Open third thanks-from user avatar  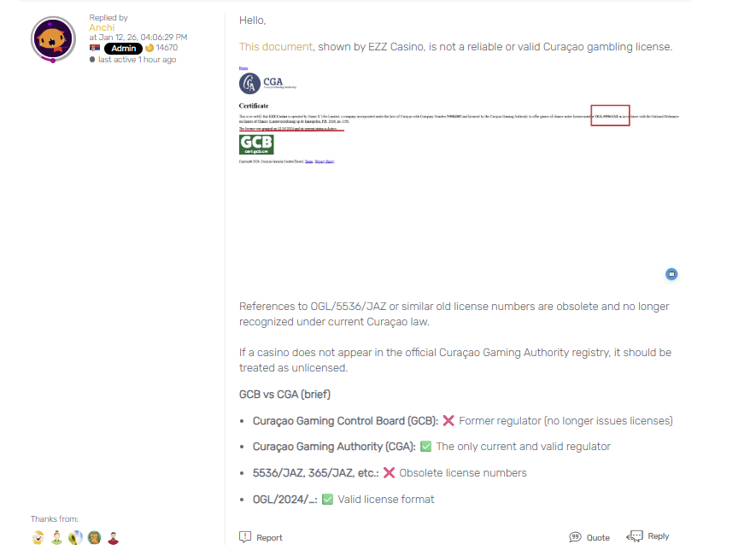(x=76, y=537)
